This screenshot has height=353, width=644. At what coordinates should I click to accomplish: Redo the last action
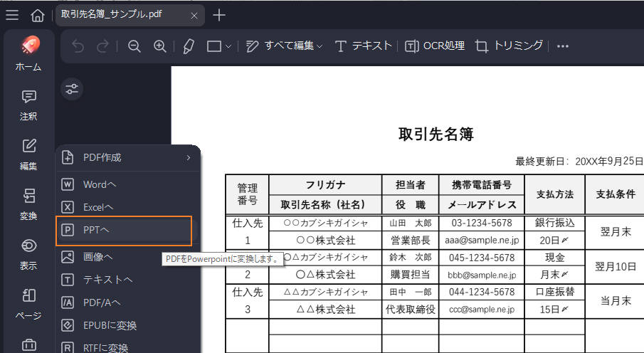(102, 46)
